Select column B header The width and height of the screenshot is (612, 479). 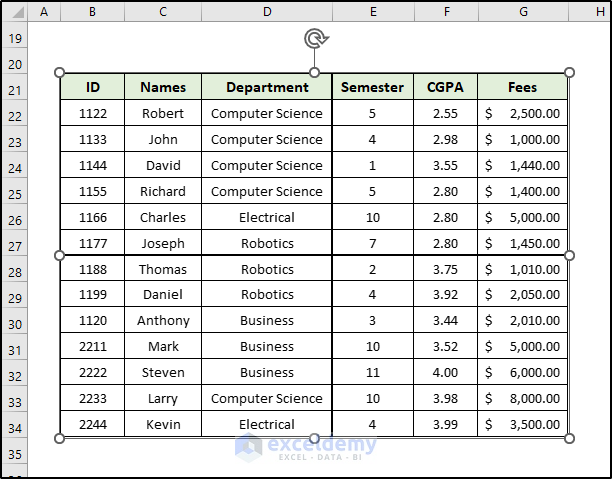point(93,12)
